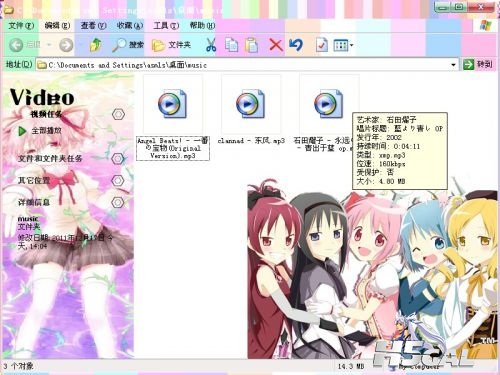The image size is (500, 375).
Task: Cut with the scissors icon
Action: click(x=211, y=45)
